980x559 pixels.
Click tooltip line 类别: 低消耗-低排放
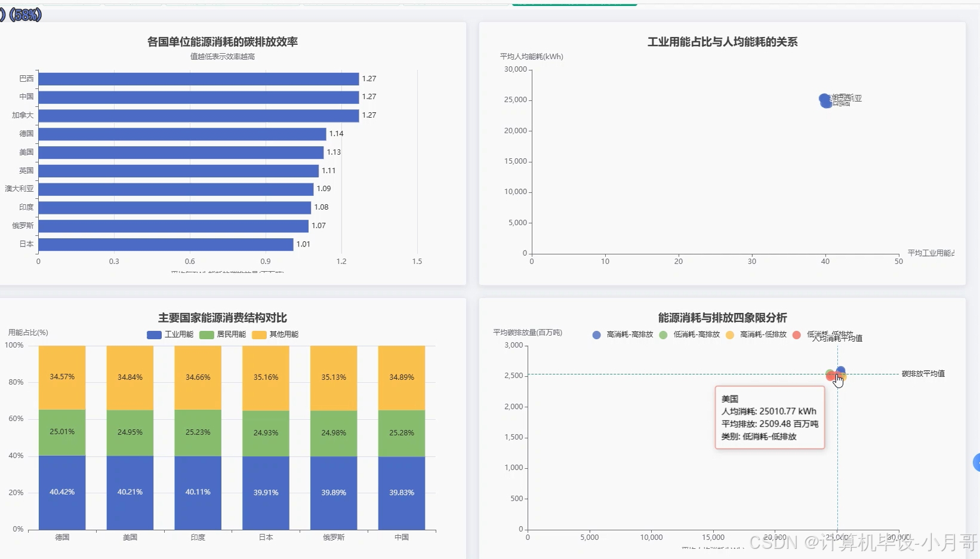pyautogui.click(x=759, y=437)
